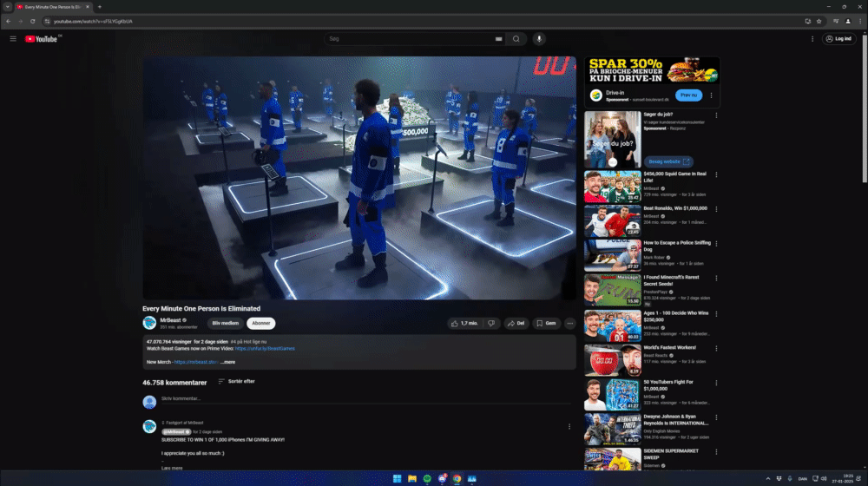Open I Found Minecraft's Rarest Secret Seeds
868x486 pixels.
pos(612,290)
